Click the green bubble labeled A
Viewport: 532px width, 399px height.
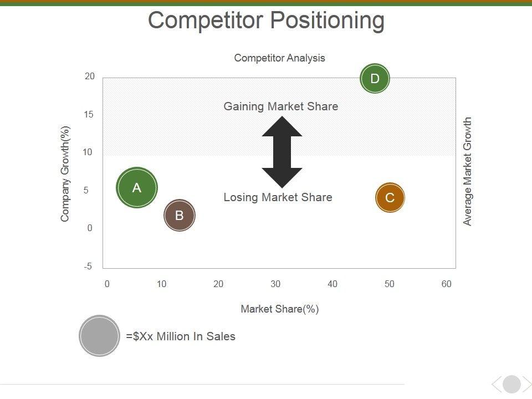[137, 188]
